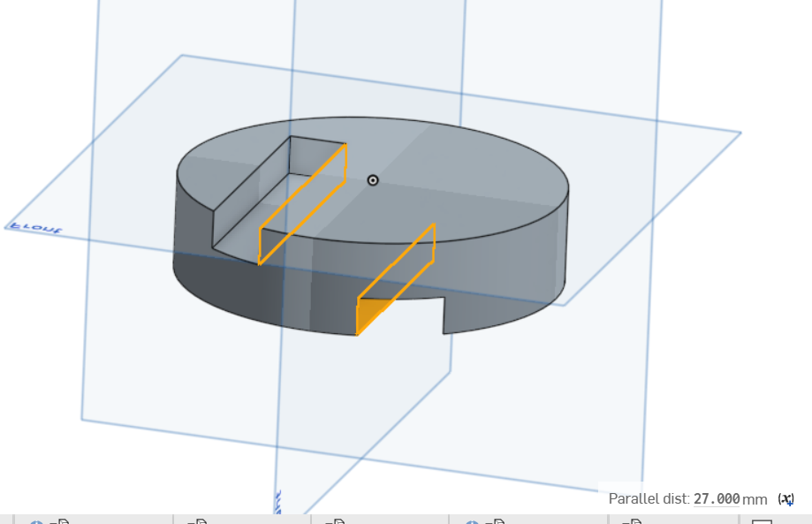812x524 pixels.
Task: Select the origin point marker on cylinder
Action: 373,180
